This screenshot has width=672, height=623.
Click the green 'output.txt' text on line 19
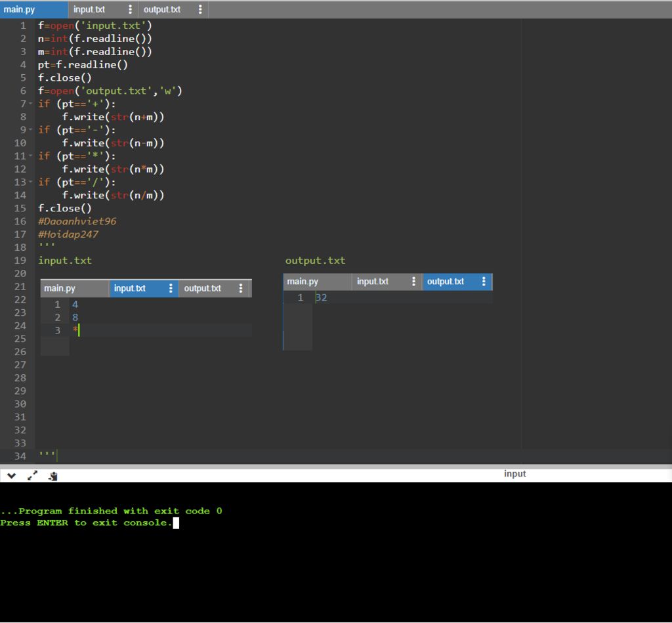tap(316, 261)
